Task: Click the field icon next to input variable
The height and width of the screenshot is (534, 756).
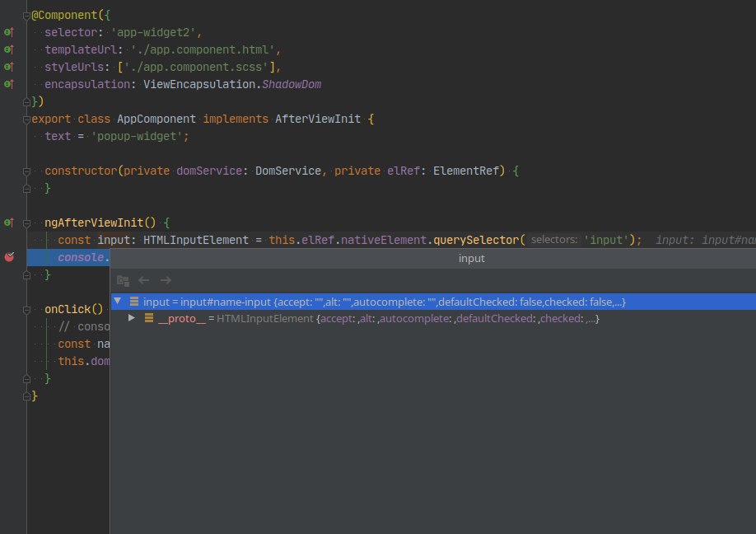Action: point(134,302)
